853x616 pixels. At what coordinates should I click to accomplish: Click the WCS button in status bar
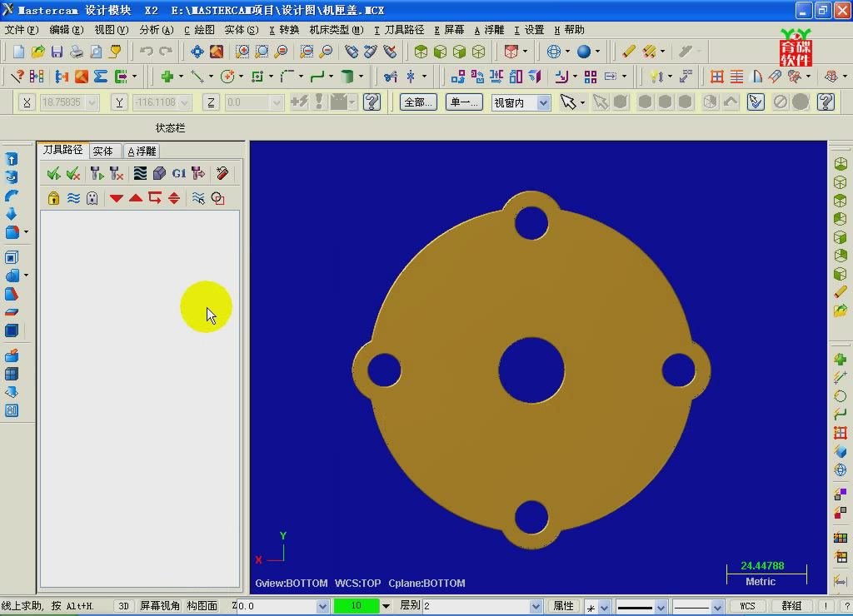[747, 606]
